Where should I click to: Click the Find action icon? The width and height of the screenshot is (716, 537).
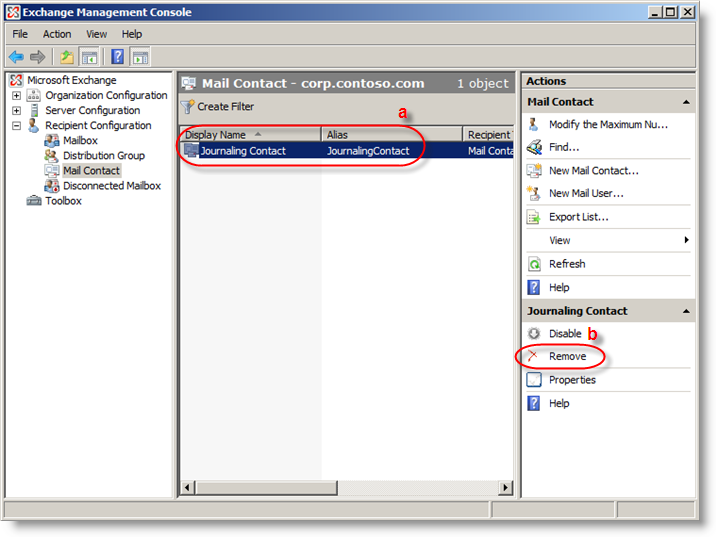(534, 147)
